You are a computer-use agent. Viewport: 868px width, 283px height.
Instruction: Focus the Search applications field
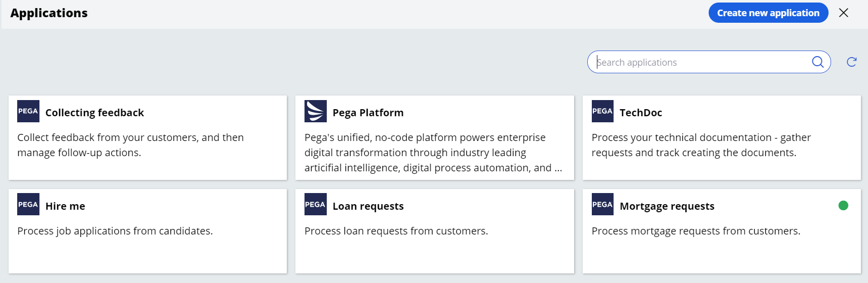tap(703, 62)
